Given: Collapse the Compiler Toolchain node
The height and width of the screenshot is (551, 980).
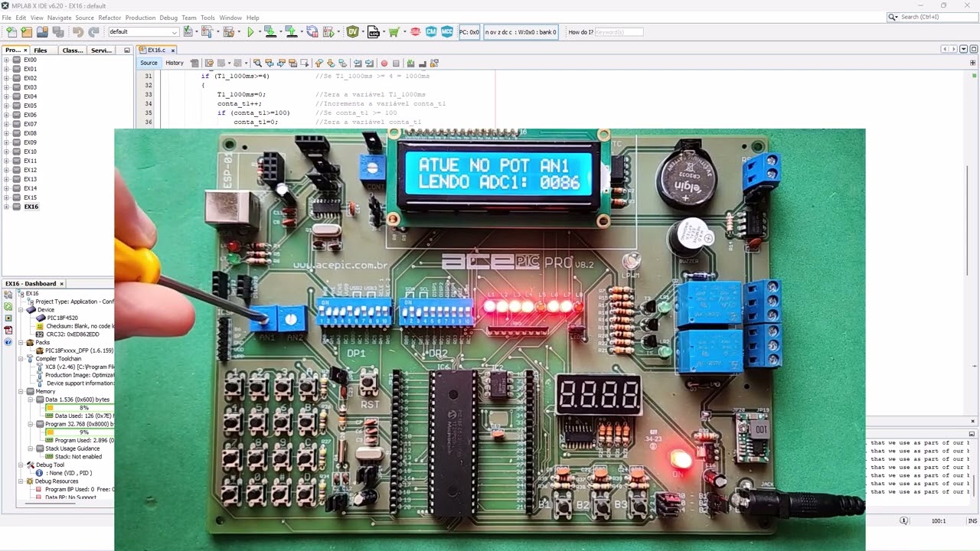Looking at the screenshot, I should pyautogui.click(x=21, y=359).
